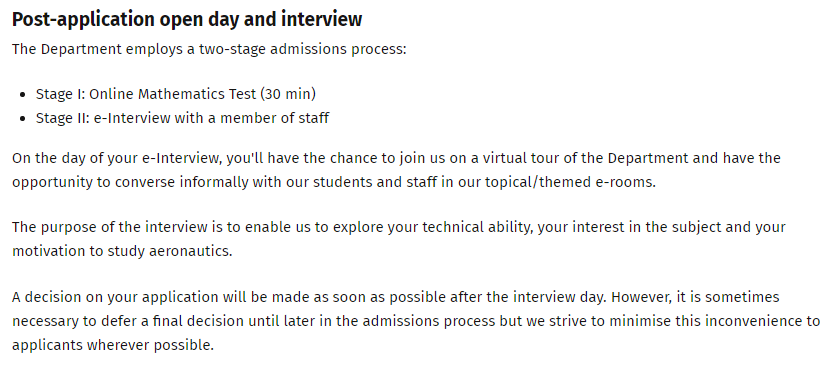Click the paragraph starting "On the day of your e-Interview"
833x370 pixels.
[396, 170]
